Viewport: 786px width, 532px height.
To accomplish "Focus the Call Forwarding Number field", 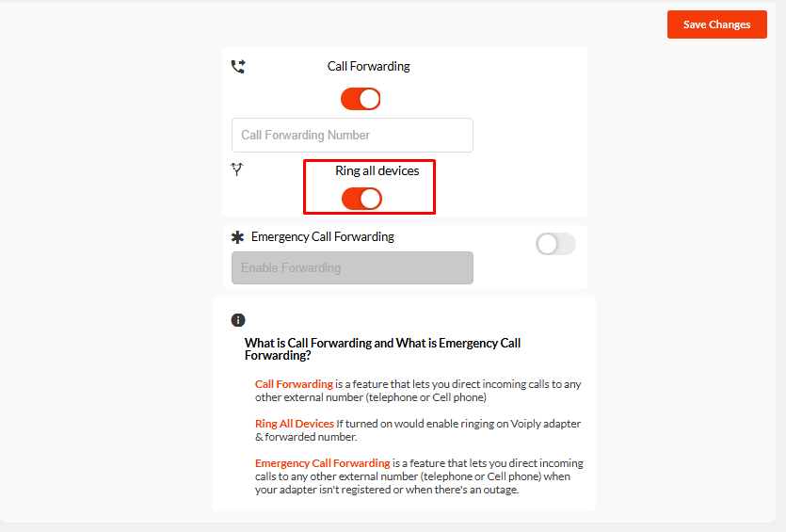I will [x=352, y=136].
